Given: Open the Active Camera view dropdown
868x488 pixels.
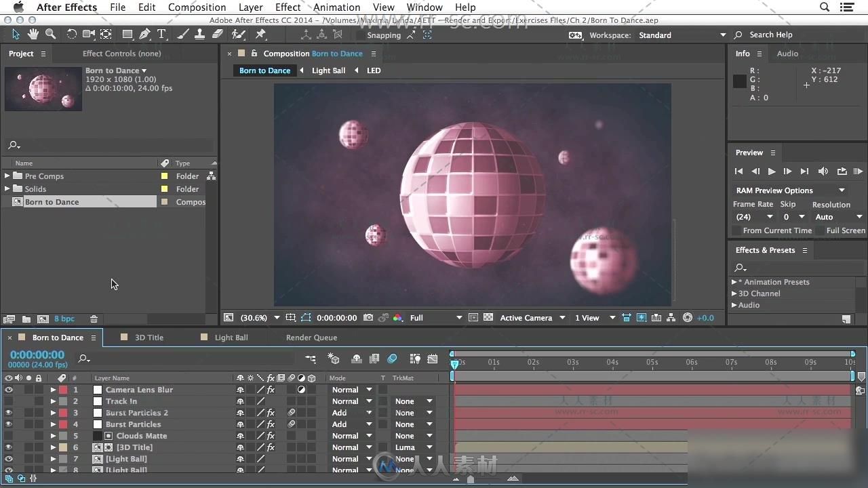Looking at the screenshot, I should coord(532,317).
